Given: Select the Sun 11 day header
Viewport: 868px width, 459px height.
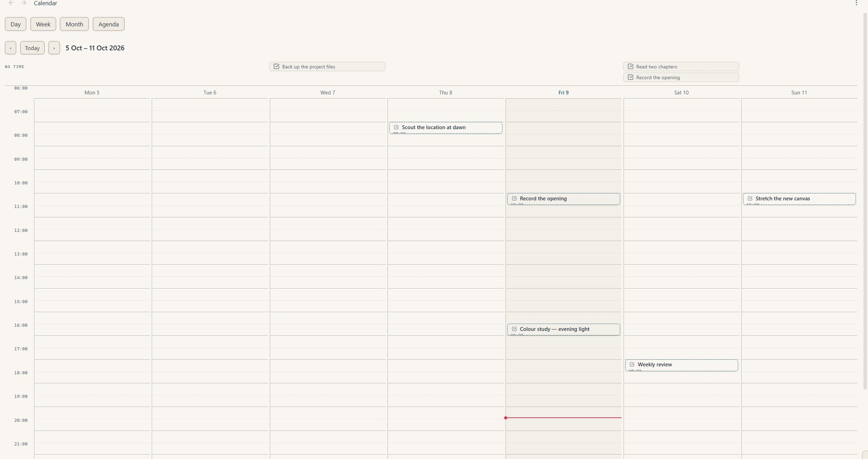Looking at the screenshot, I should 799,93.
